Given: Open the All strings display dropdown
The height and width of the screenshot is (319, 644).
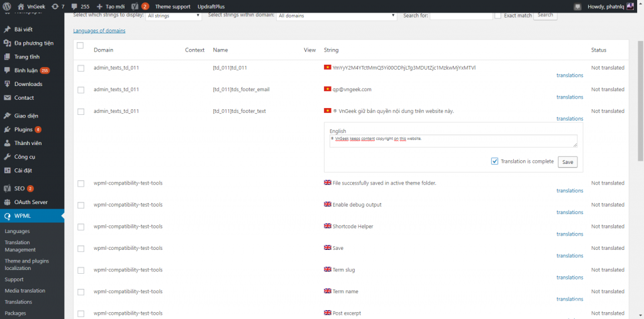Looking at the screenshot, I should click(x=174, y=16).
